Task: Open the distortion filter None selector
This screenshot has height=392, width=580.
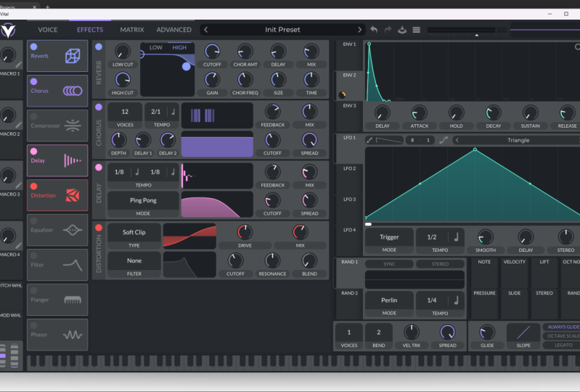Action: point(134,261)
